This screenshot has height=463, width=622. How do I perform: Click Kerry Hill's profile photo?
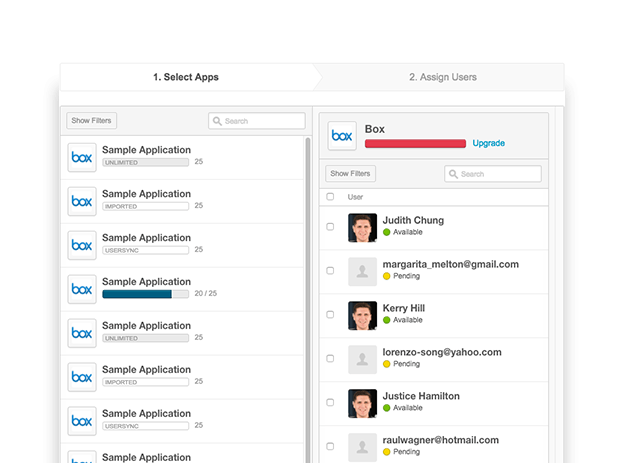(363, 315)
